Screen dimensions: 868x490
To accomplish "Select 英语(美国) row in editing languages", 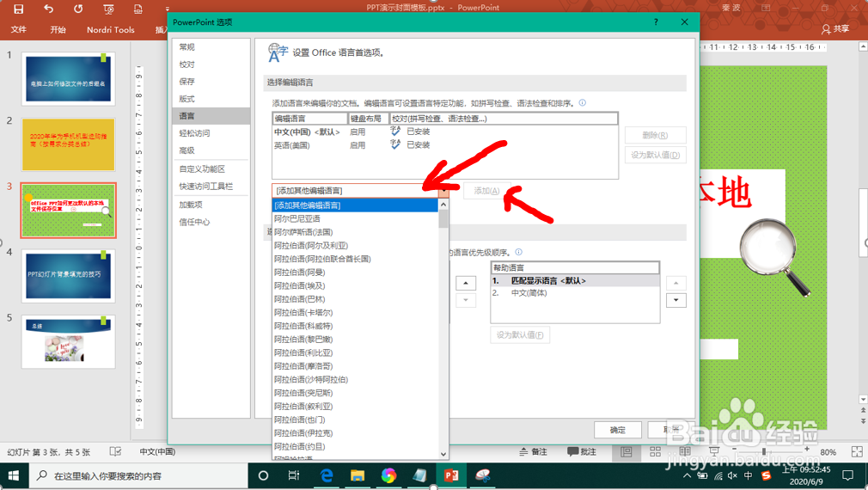I will [x=444, y=145].
